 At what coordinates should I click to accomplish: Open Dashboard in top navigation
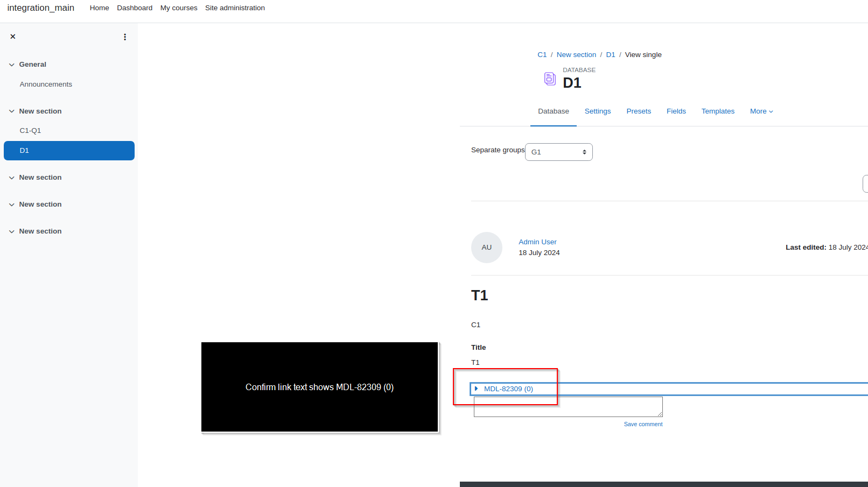[135, 8]
